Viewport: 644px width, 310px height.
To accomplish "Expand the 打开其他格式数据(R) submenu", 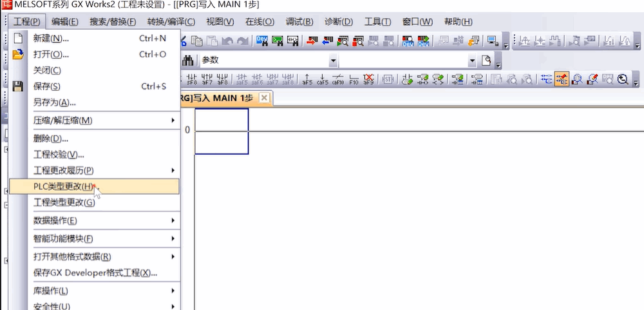I will [173, 257].
